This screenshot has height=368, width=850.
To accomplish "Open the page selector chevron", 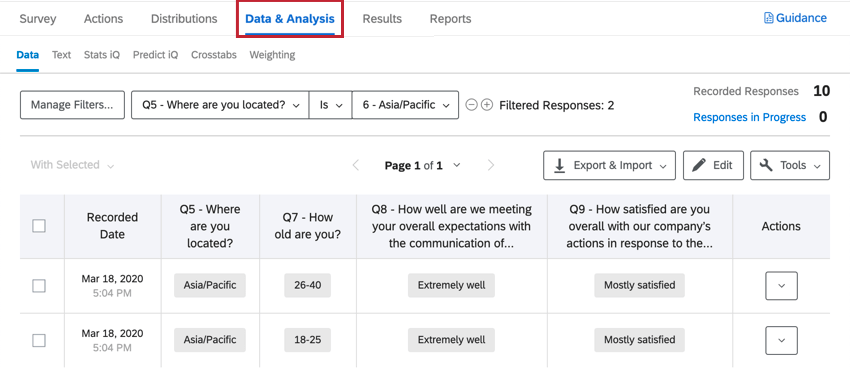I will pyautogui.click(x=456, y=165).
